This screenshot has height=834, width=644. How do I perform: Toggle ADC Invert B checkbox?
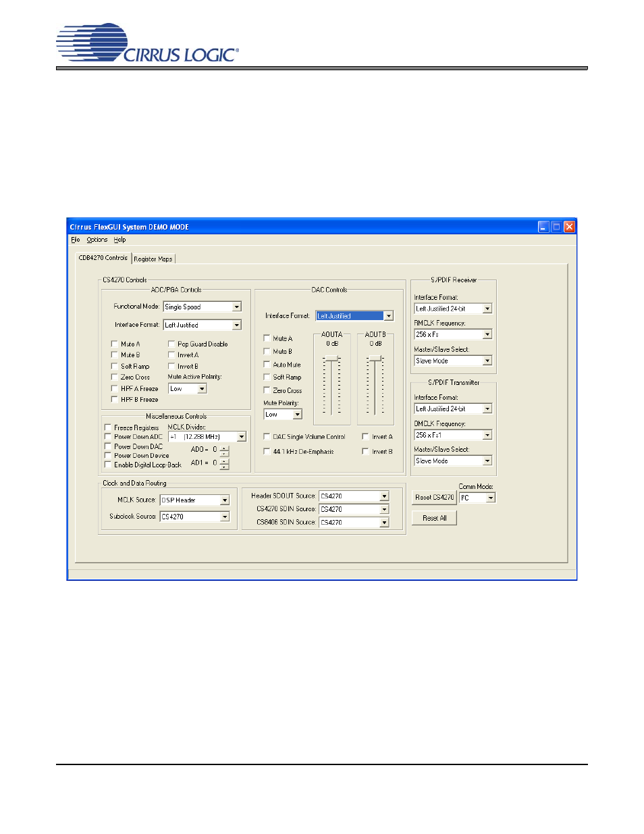point(171,366)
